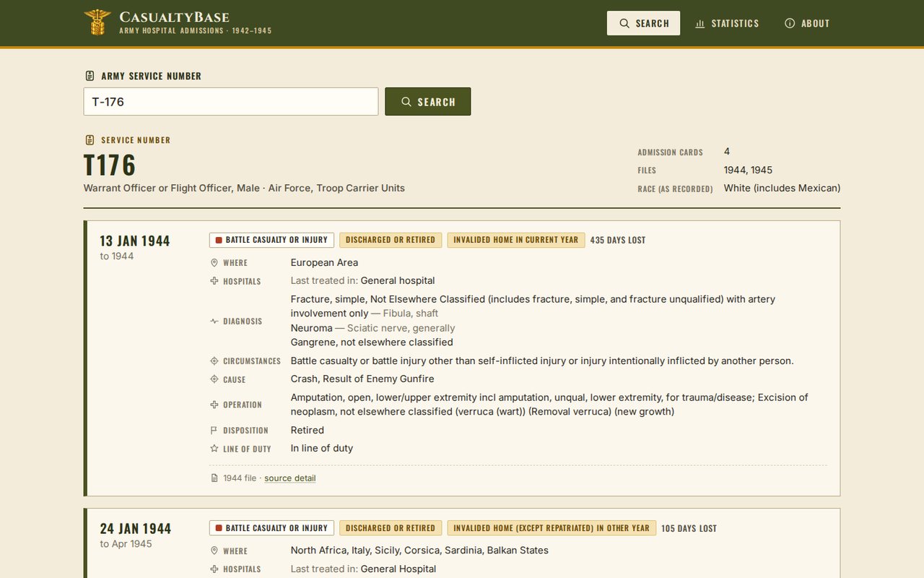Click the 13 Jan 1944 admission date
This screenshot has width=924, height=578.
[x=135, y=241]
